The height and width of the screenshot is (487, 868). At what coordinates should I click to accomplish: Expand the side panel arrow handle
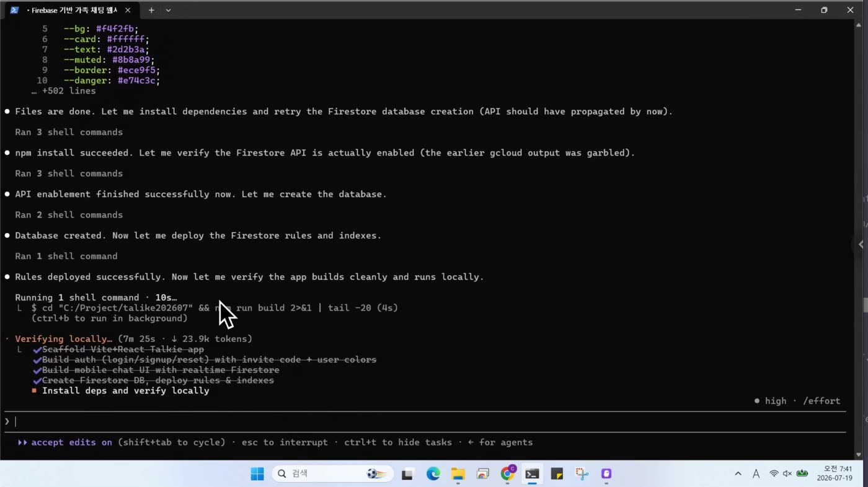coord(861,244)
